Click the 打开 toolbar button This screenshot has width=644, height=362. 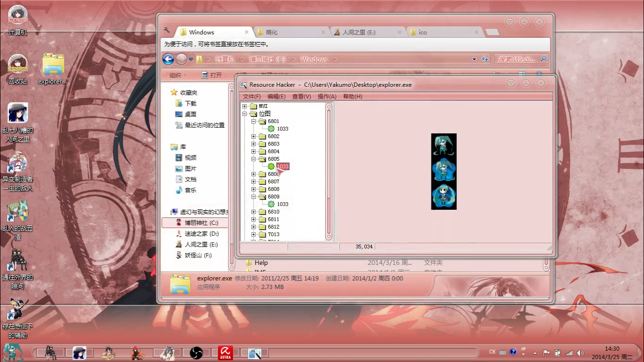212,75
